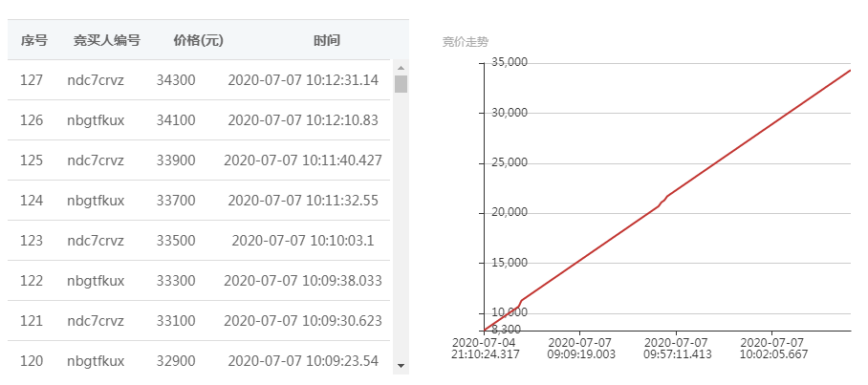The image size is (868, 385).
Task: Click the 2020-07-04 21:10:24.317 x-axis label
Action: pyautogui.click(x=484, y=348)
